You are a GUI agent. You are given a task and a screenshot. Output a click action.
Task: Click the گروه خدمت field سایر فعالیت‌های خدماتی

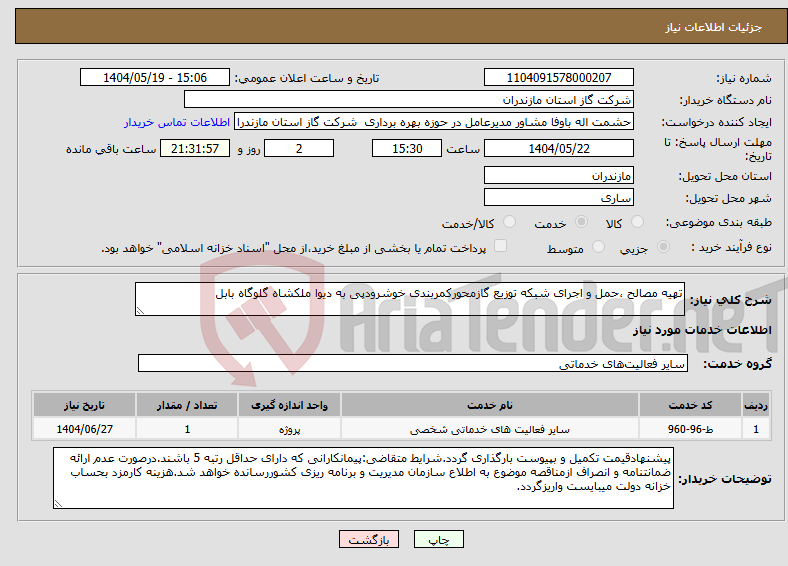[x=413, y=363]
